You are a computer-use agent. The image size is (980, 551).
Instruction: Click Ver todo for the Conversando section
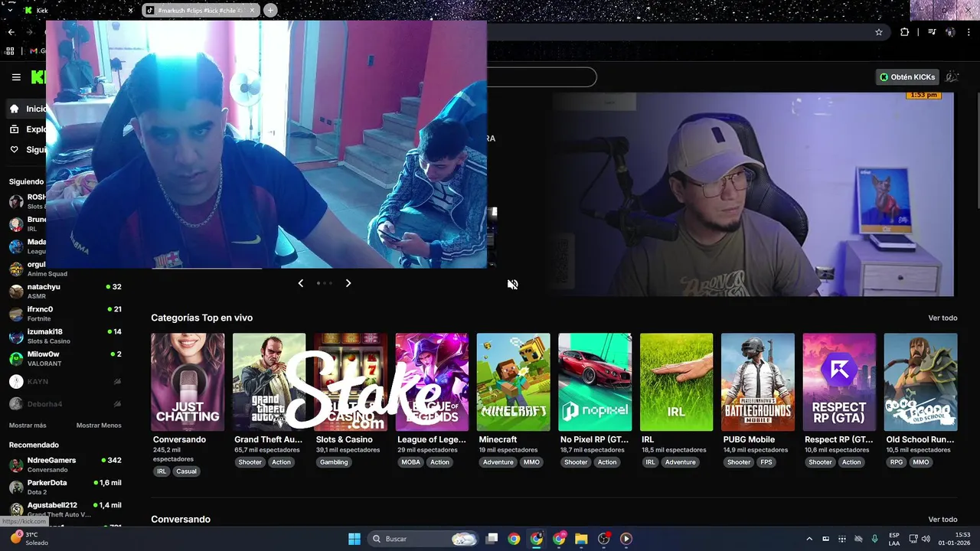[x=942, y=520]
